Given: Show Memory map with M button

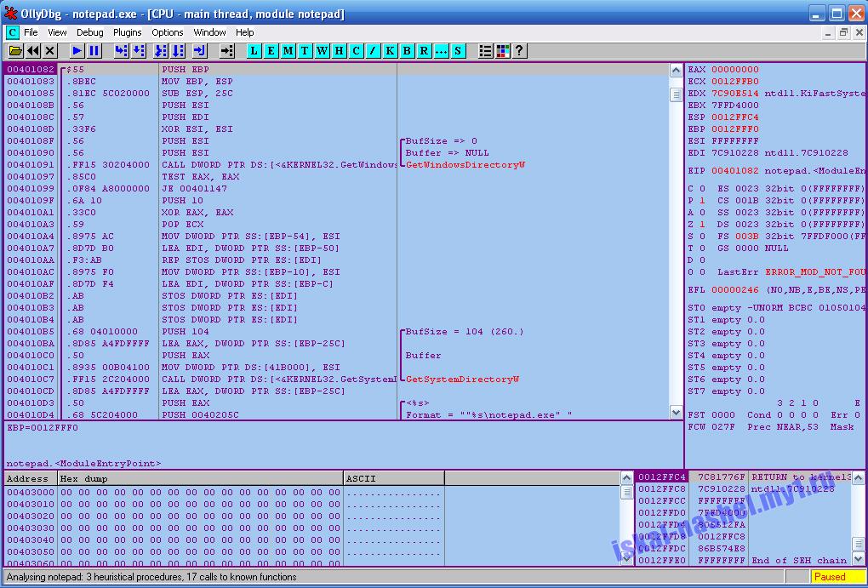Looking at the screenshot, I should point(288,51).
